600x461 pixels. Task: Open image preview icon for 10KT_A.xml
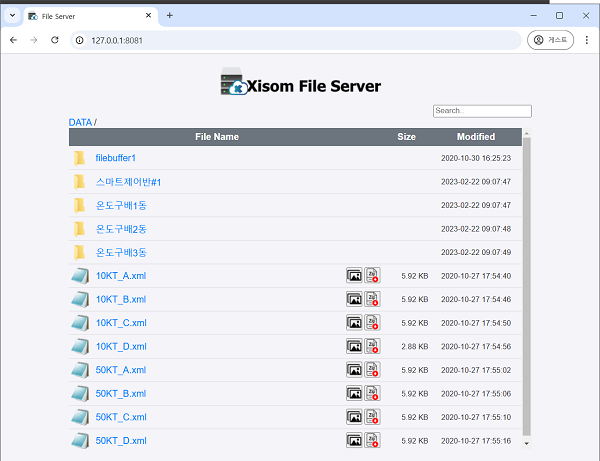354,275
